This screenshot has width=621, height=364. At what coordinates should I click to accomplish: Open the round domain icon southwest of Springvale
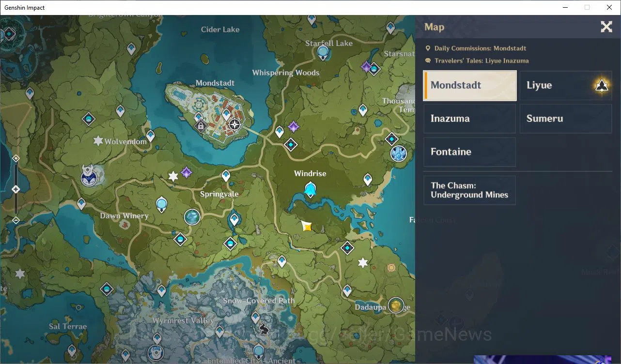click(x=192, y=217)
